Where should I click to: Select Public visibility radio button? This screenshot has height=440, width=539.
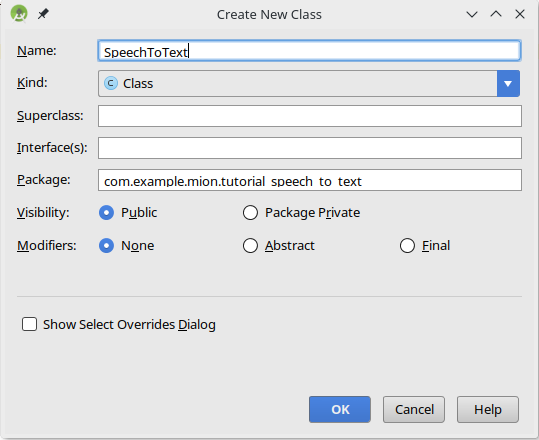click(x=106, y=213)
